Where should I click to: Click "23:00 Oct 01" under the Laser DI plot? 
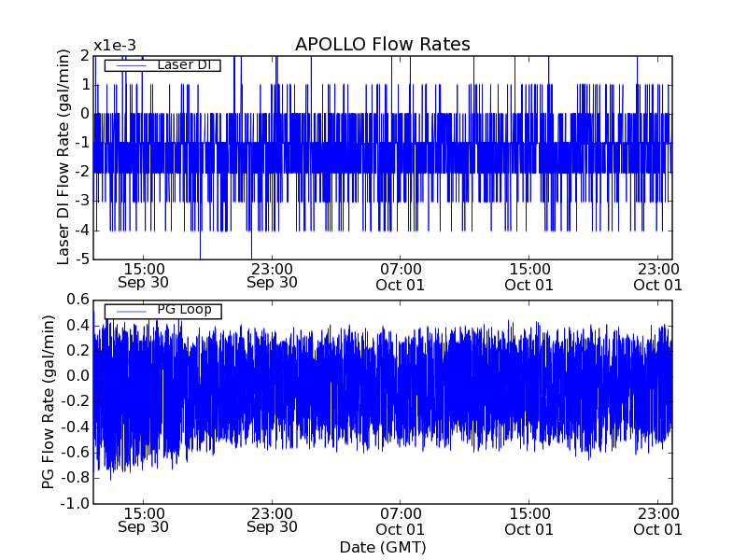[x=658, y=277]
